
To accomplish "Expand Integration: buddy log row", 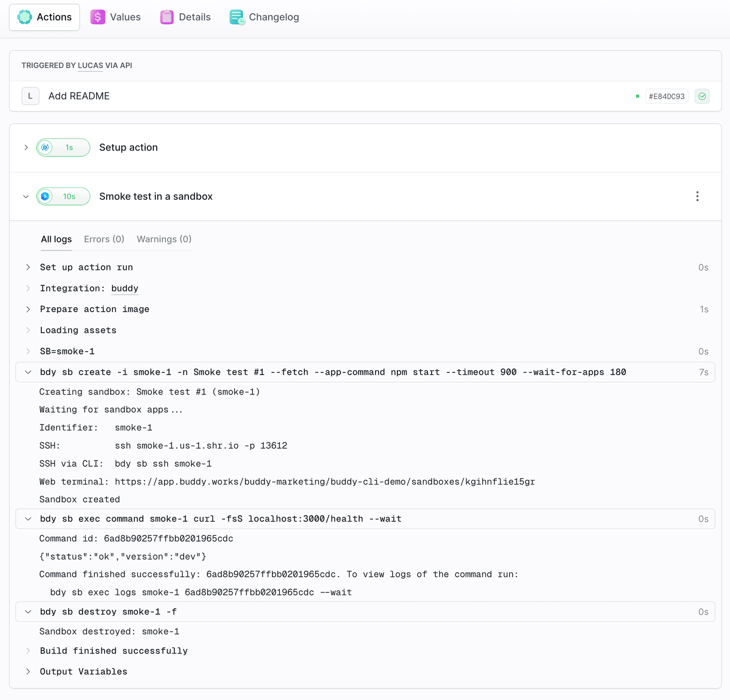I will coord(28,288).
